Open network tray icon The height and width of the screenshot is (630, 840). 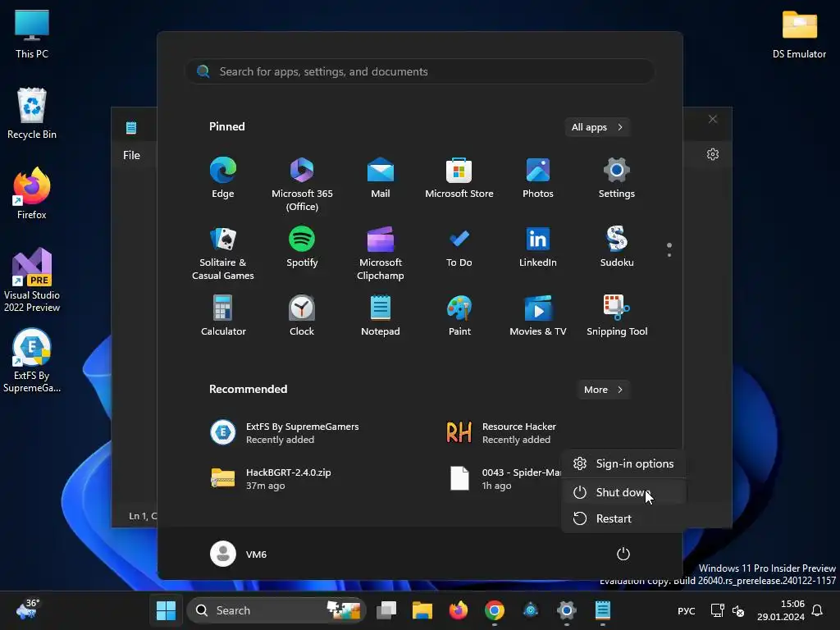pos(717,610)
